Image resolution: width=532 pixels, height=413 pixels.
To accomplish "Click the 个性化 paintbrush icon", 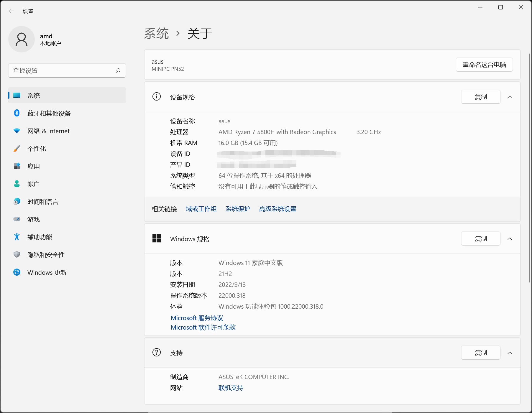I will 17,148.
